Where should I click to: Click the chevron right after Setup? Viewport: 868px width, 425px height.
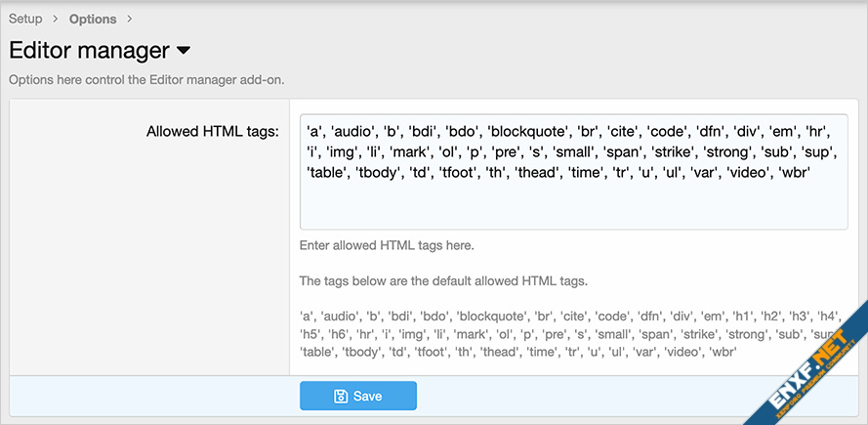(x=56, y=19)
